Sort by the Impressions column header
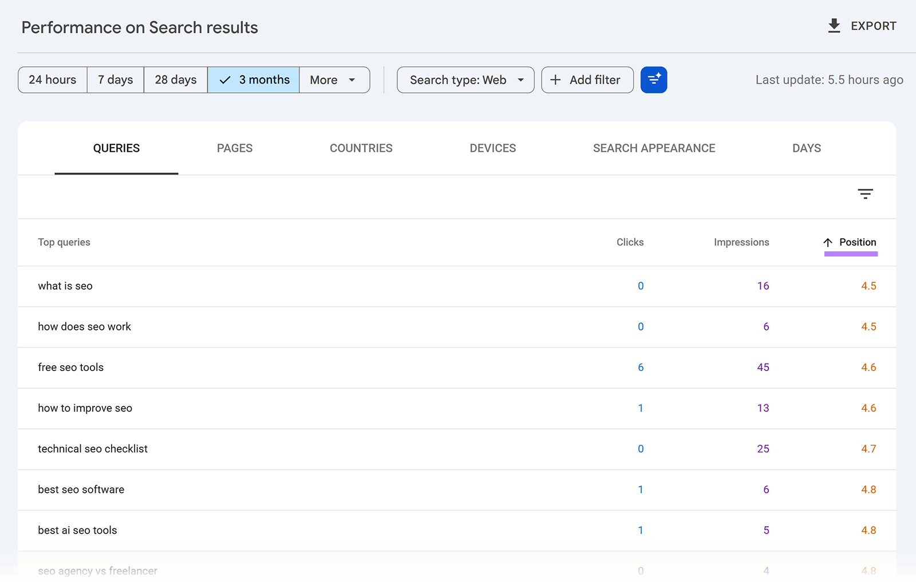This screenshot has height=588, width=916. tap(741, 242)
